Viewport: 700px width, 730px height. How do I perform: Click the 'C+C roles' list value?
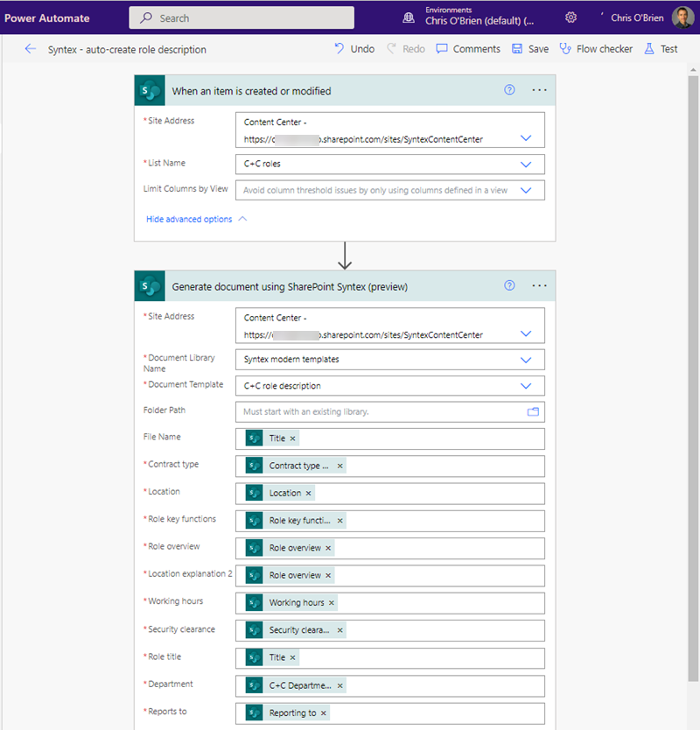click(262, 164)
